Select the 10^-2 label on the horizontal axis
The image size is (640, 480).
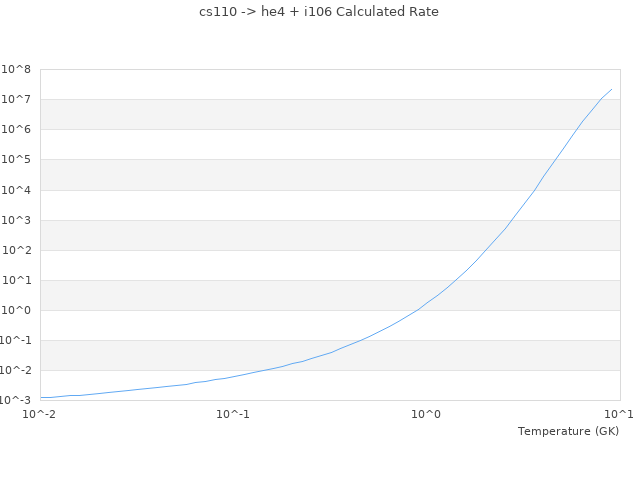point(40,414)
